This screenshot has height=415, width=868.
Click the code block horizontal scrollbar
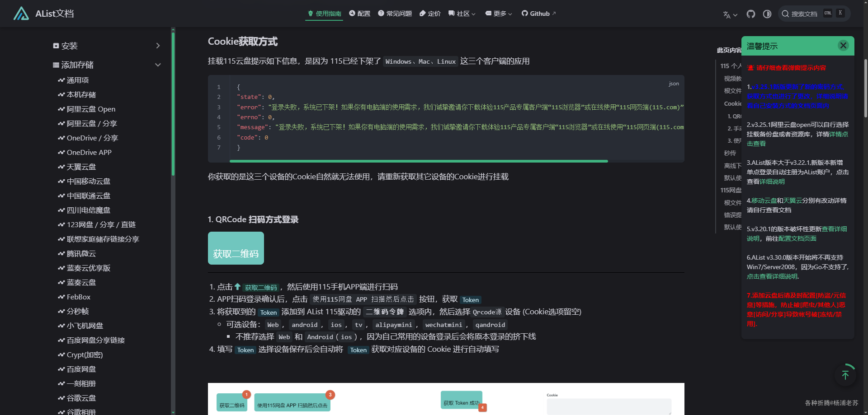point(419,161)
